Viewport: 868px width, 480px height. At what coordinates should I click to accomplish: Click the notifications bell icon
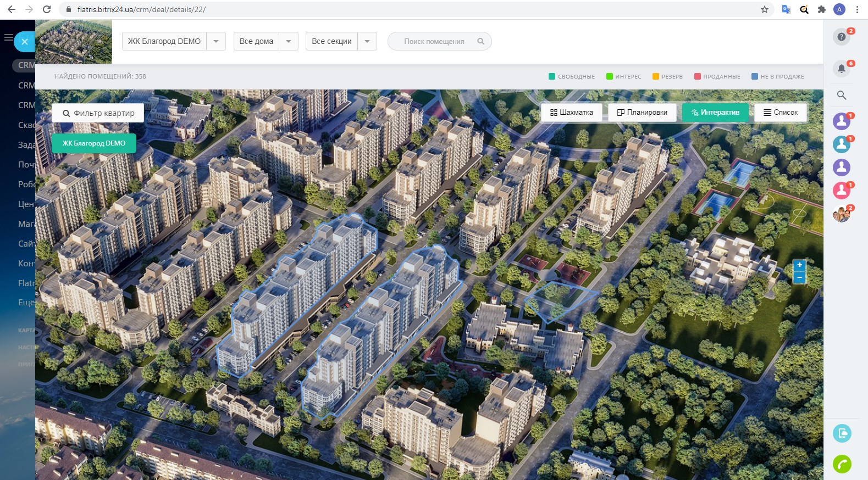(841, 69)
